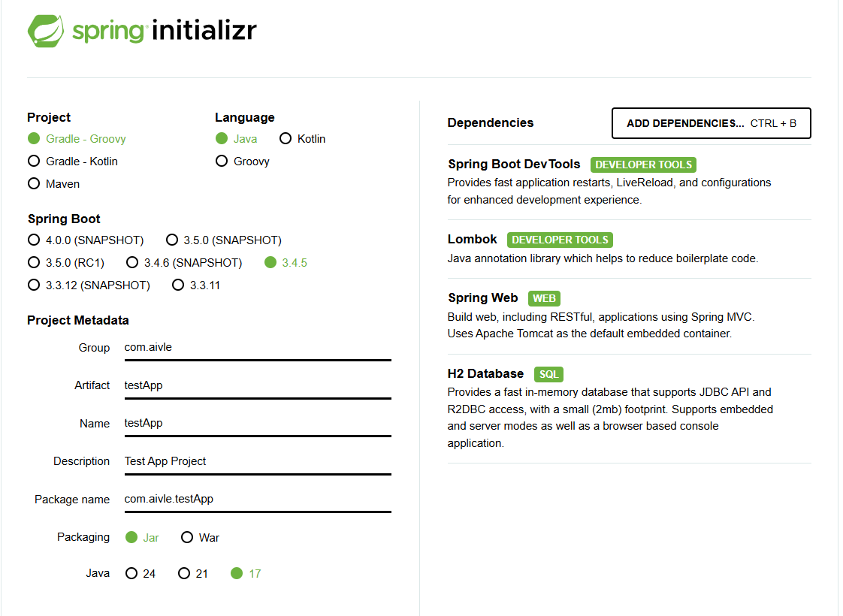Select Gradle - Kotlin project type
This screenshot has width=843, height=616.
[73, 162]
